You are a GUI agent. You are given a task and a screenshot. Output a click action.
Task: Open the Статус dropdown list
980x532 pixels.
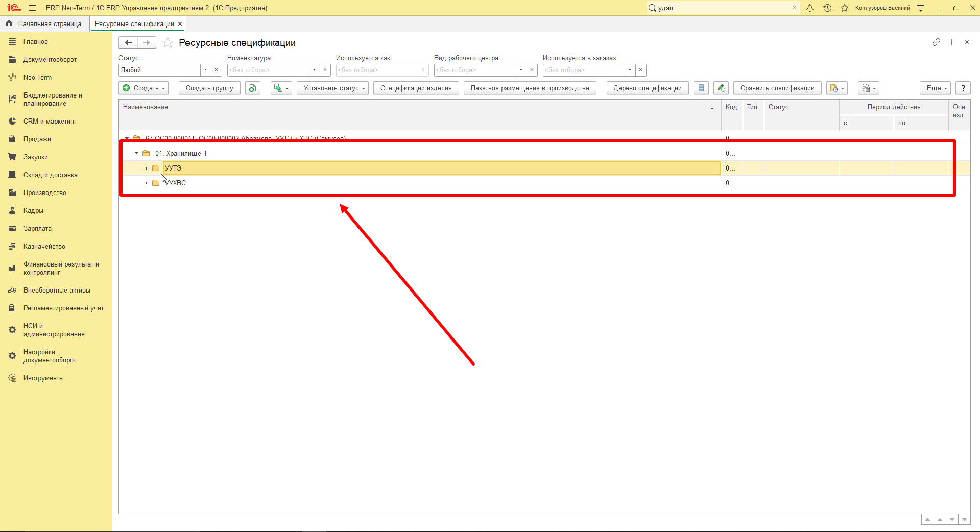point(205,70)
